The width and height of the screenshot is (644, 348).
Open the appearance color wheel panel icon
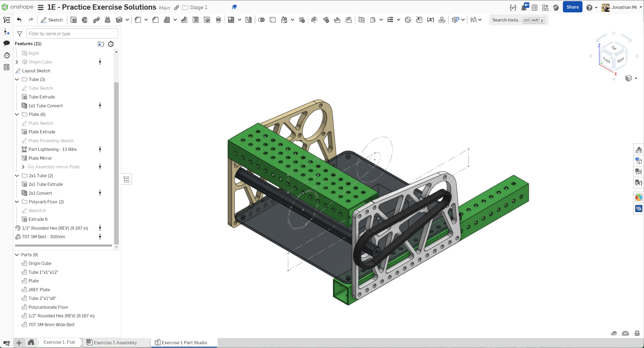pos(638,198)
